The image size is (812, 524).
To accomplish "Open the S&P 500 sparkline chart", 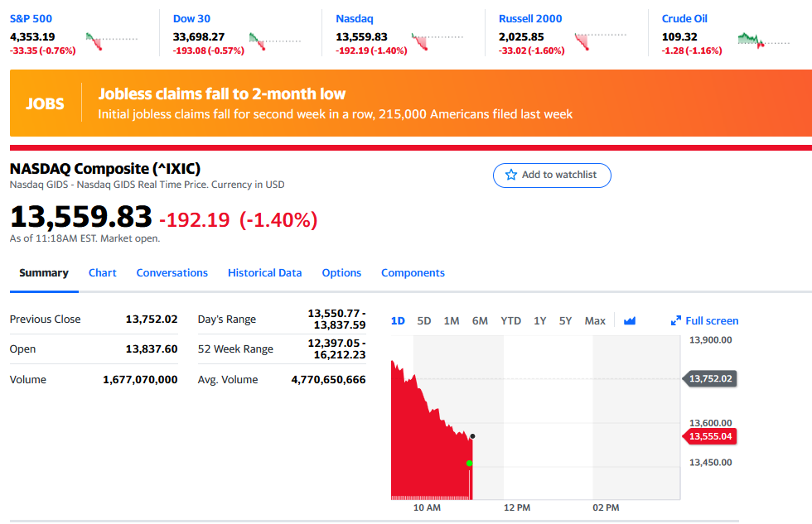I will point(111,41).
